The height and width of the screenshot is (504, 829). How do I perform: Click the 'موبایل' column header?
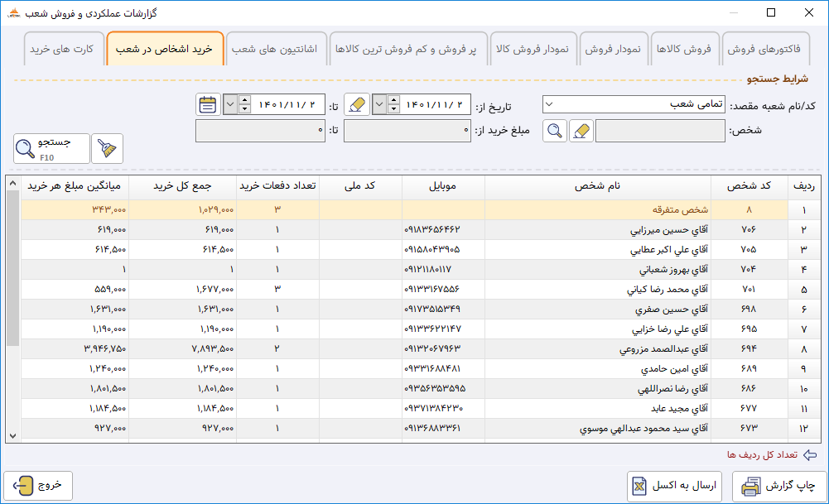pos(443,186)
